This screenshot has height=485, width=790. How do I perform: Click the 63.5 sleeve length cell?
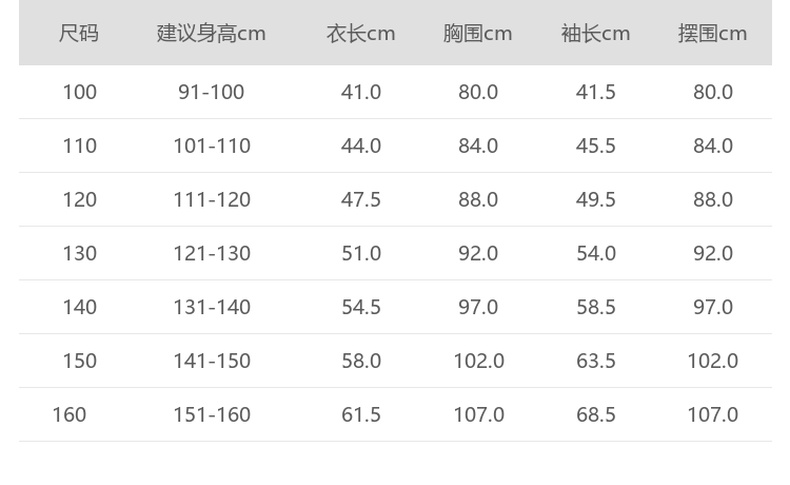pyautogui.click(x=596, y=361)
